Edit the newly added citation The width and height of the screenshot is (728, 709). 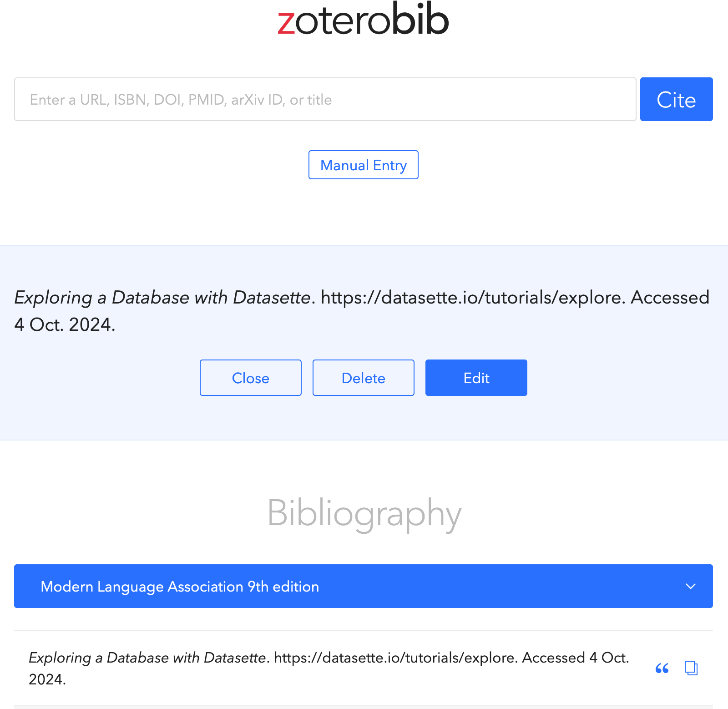tap(476, 378)
